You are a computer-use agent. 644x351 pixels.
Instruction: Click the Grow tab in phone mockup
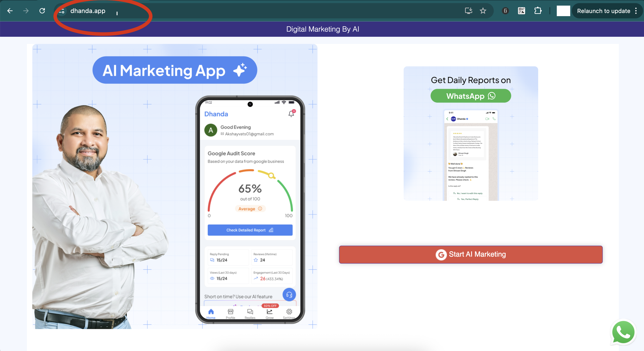270,314
